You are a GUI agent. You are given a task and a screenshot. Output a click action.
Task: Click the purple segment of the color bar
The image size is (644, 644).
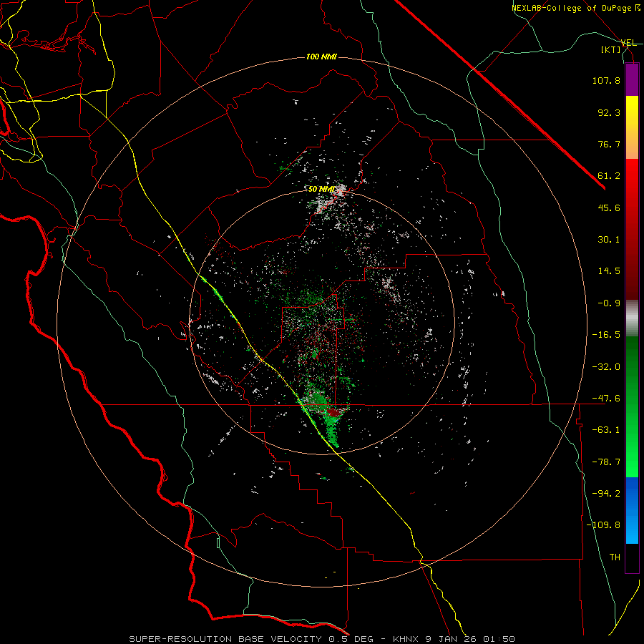[x=632, y=79]
